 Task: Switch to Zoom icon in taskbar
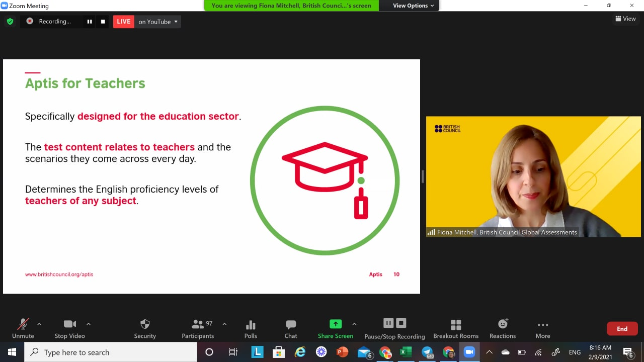[x=469, y=352]
